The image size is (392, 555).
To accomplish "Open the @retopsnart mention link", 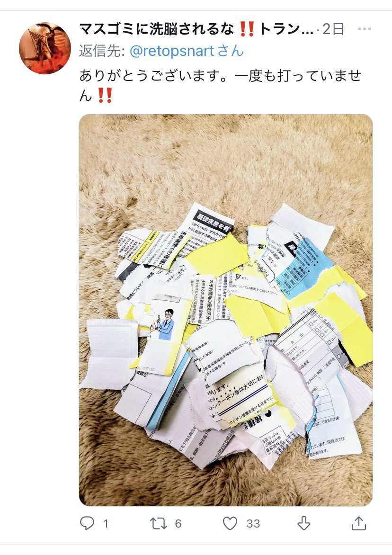I will [x=172, y=51].
